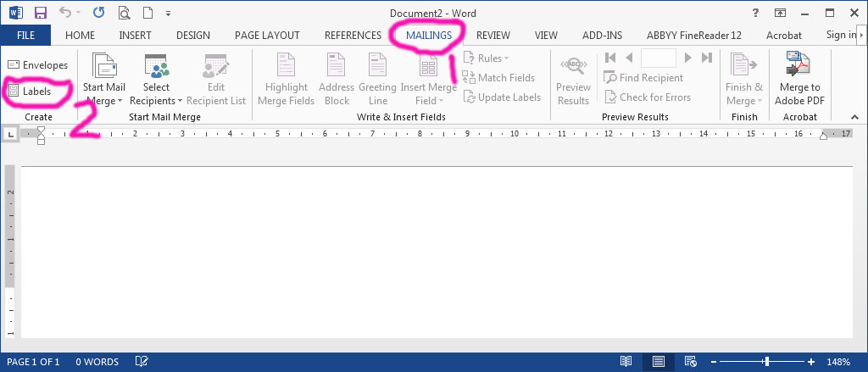Open the Insert Merge Field dropdown
Image resolution: width=868 pixels, height=372 pixels.
pos(428,80)
